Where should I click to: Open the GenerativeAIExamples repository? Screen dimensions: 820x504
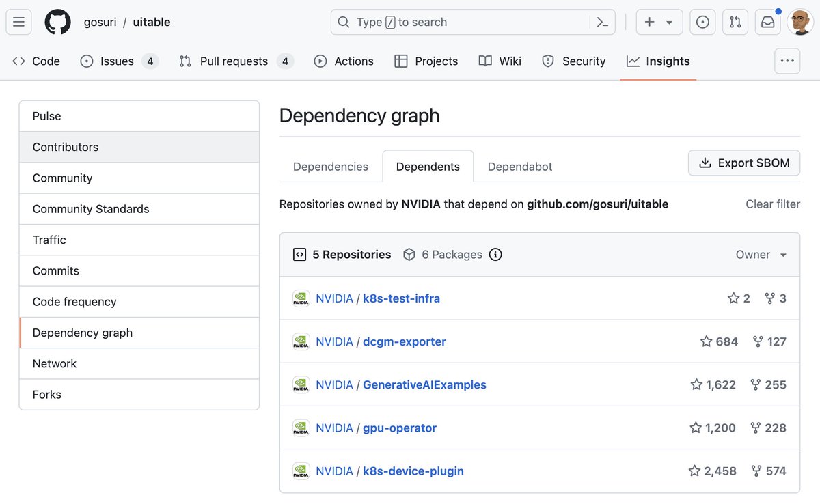(424, 384)
